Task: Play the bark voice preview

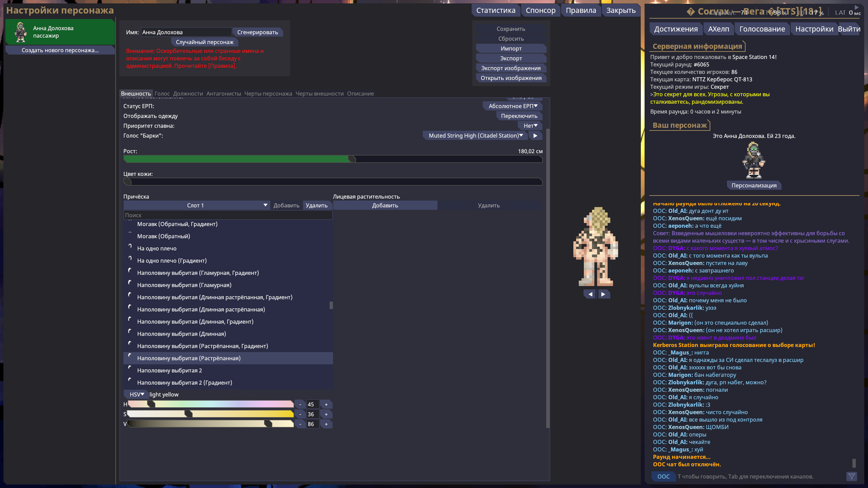Action: [535, 136]
